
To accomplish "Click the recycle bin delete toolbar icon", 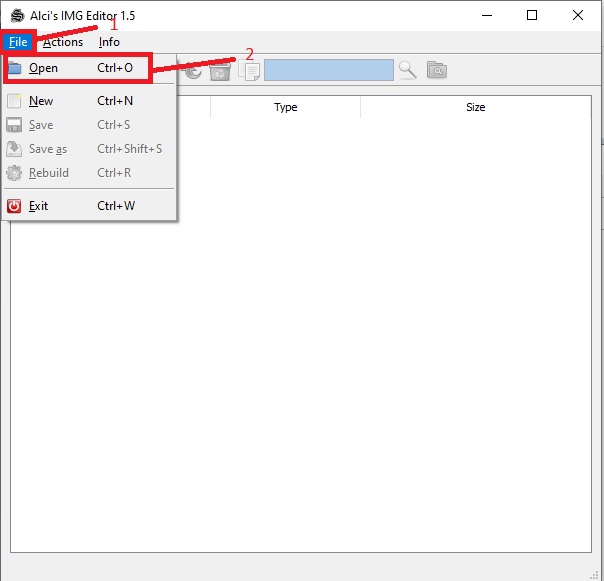I will (220, 71).
